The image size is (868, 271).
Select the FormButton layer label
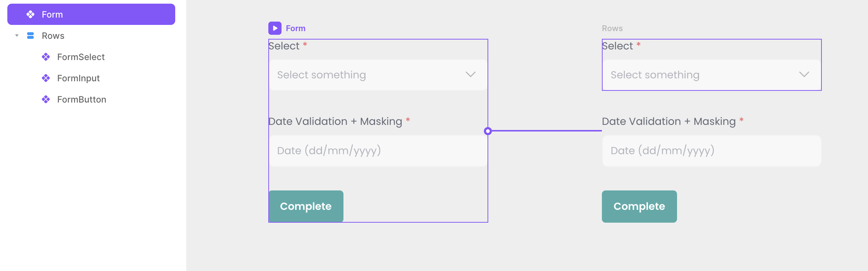click(x=82, y=99)
